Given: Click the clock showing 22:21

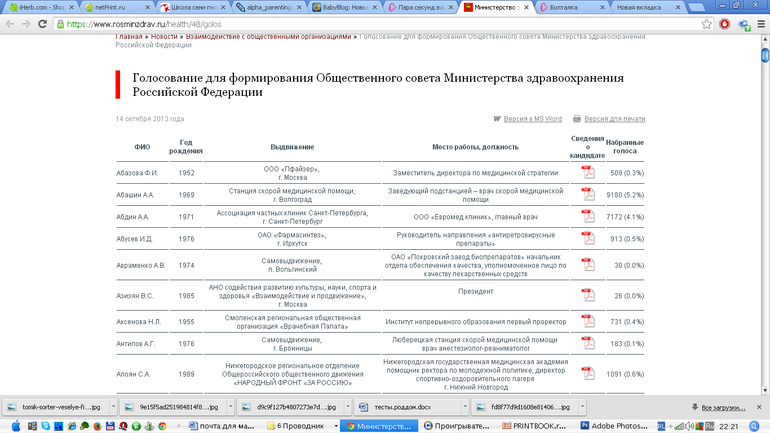Looking at the screenshot, I should 729,426.
